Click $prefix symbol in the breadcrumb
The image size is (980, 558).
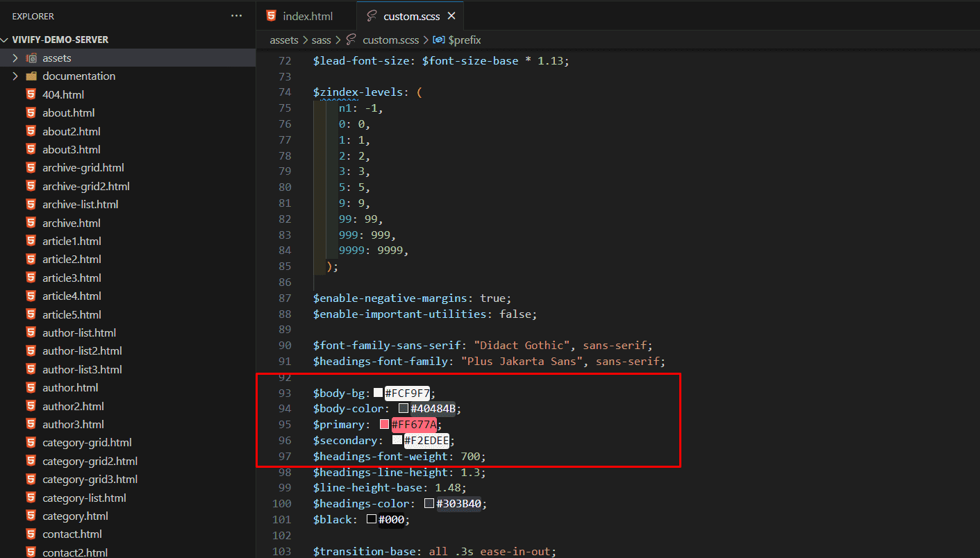click(465, 40)
